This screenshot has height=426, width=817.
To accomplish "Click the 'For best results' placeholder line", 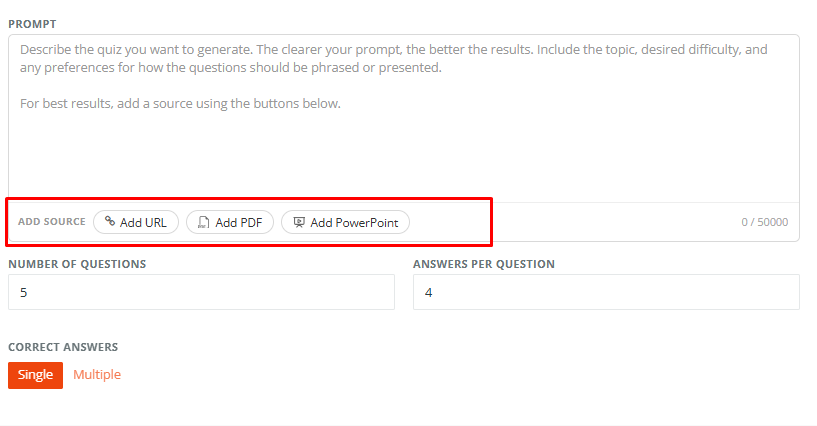I will click(x=180, y=104).
